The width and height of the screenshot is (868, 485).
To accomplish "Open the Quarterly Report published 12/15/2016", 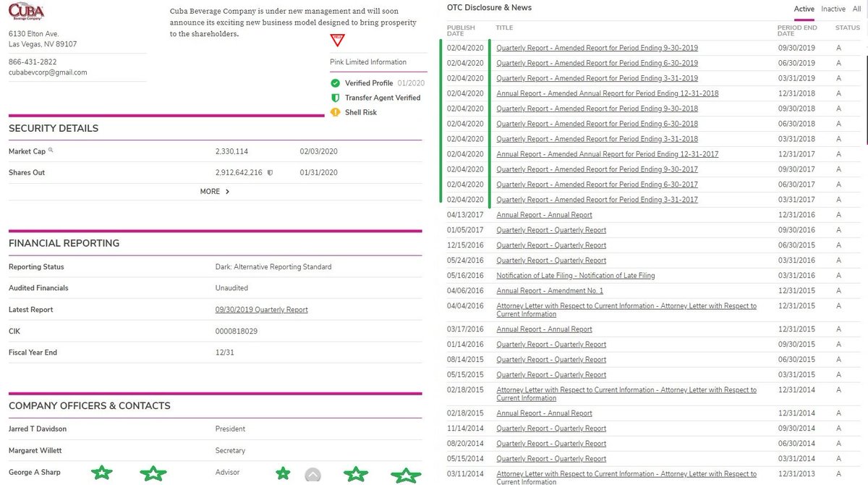I will point(551,245).
